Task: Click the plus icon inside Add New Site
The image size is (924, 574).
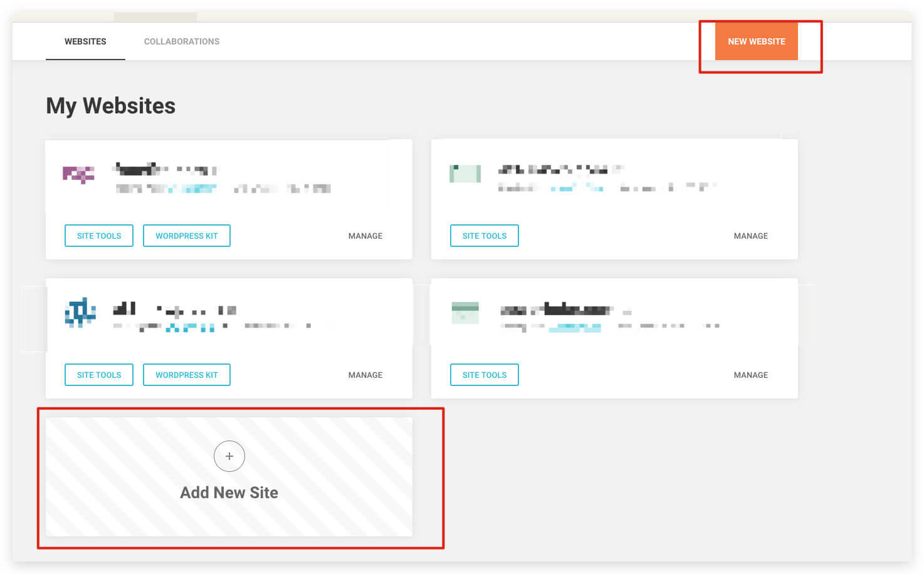Action: click(x=229, y=456)
